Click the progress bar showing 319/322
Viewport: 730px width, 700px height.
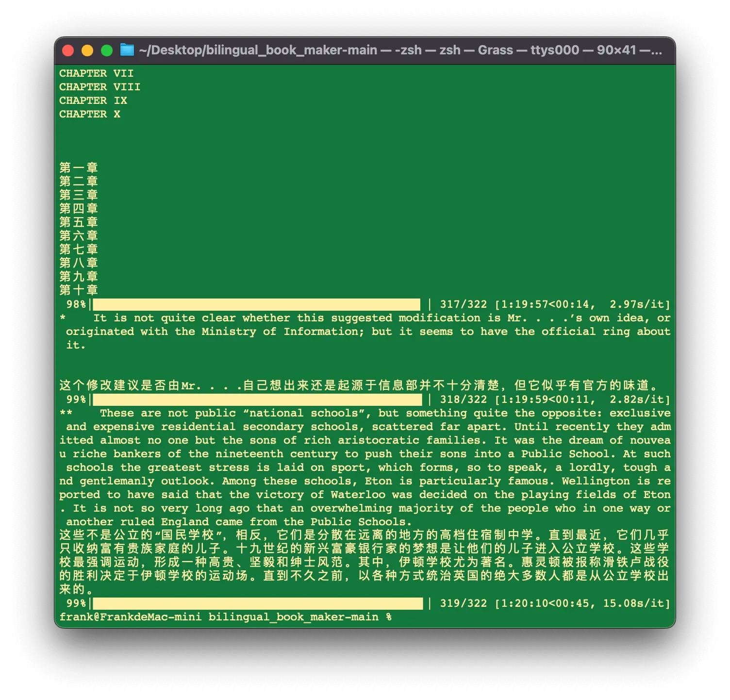(257, 603)
